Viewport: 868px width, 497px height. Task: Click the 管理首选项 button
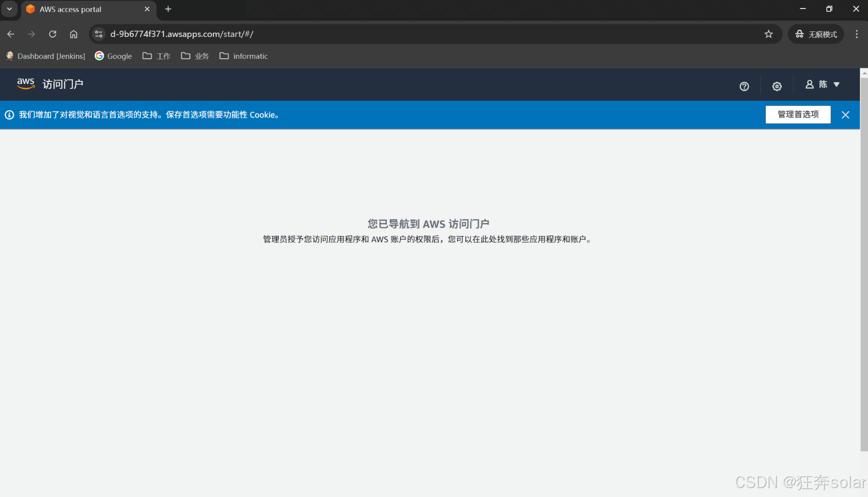click(x=798, y=115)
